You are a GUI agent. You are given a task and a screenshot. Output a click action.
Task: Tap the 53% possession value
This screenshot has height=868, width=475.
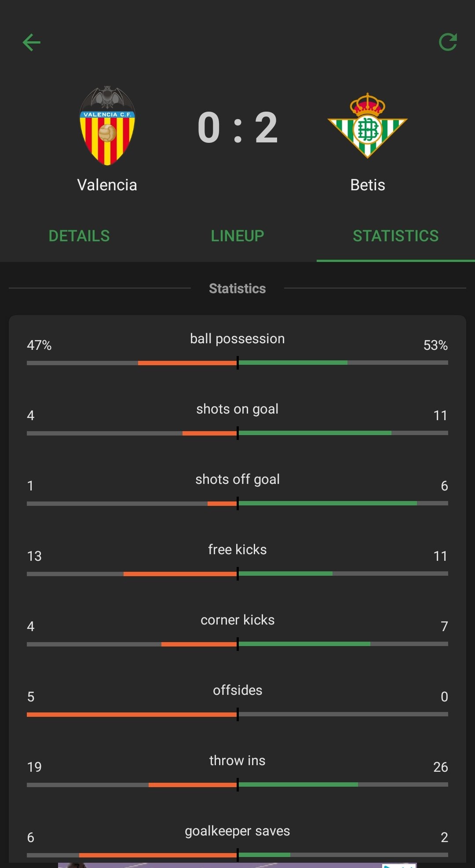click(x=435, y=345)
